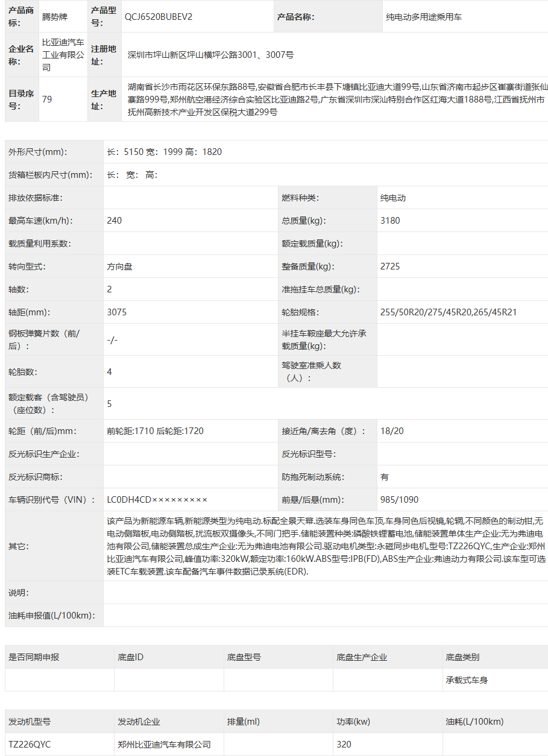Screen dimensions: 548x756
Task: Click engine model value TZ226QYC in the bottom table
Action: tap(30, 745)
